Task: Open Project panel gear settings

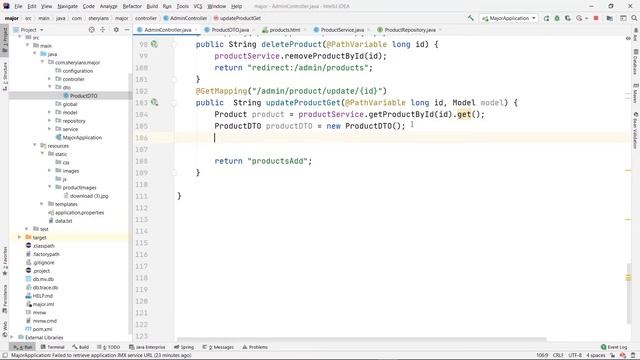Action: click(116, 30)
